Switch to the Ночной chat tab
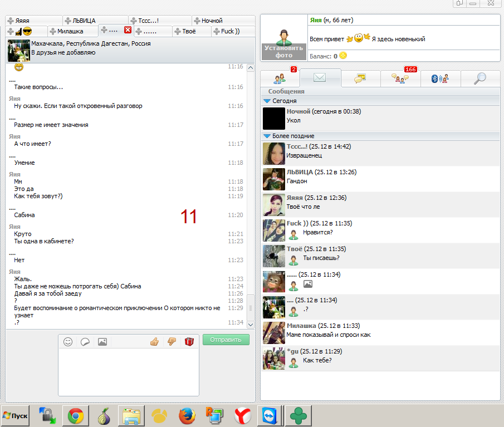 [223, 21]
